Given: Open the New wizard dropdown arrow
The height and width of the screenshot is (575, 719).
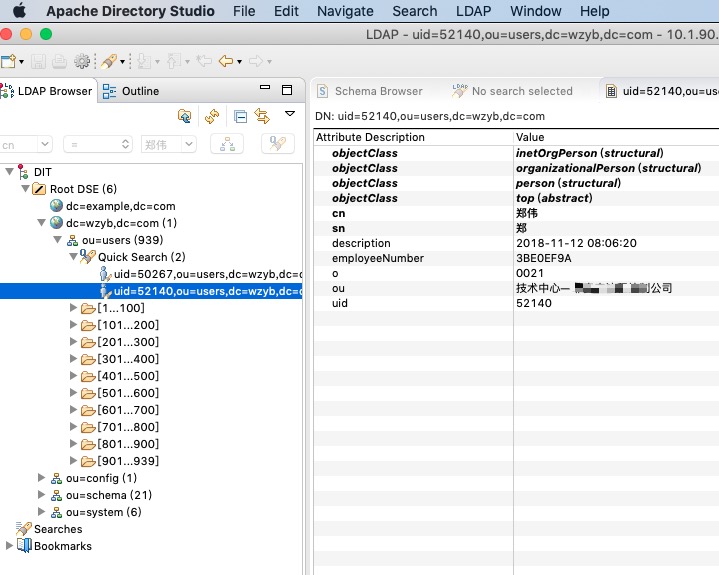Looking at the screenshot, I should click(x=21, y=62).
